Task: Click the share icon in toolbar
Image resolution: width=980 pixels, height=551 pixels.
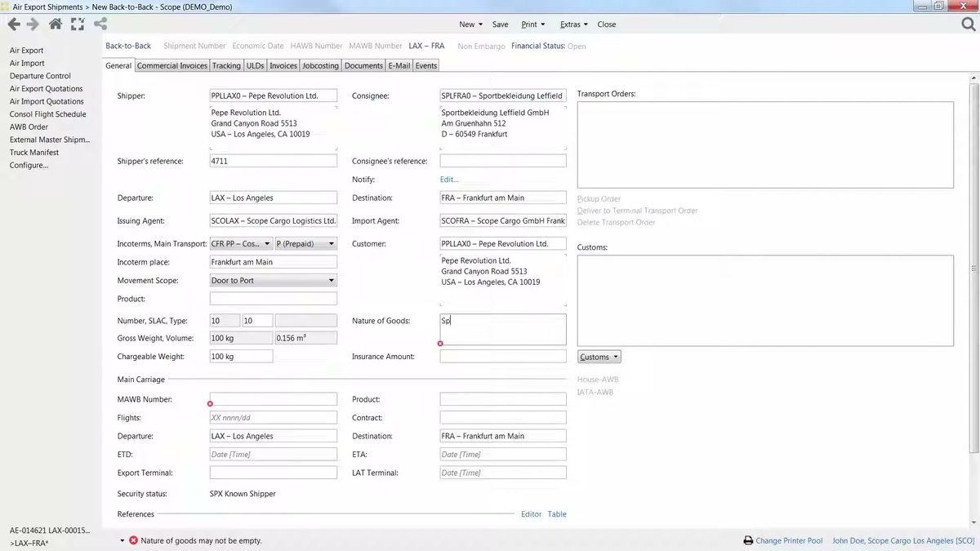Action: (100, 24)
